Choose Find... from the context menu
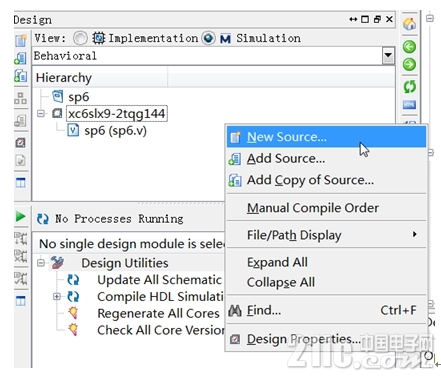The height and width of the screenshot is (377, 441). click(x=326, y=311)
